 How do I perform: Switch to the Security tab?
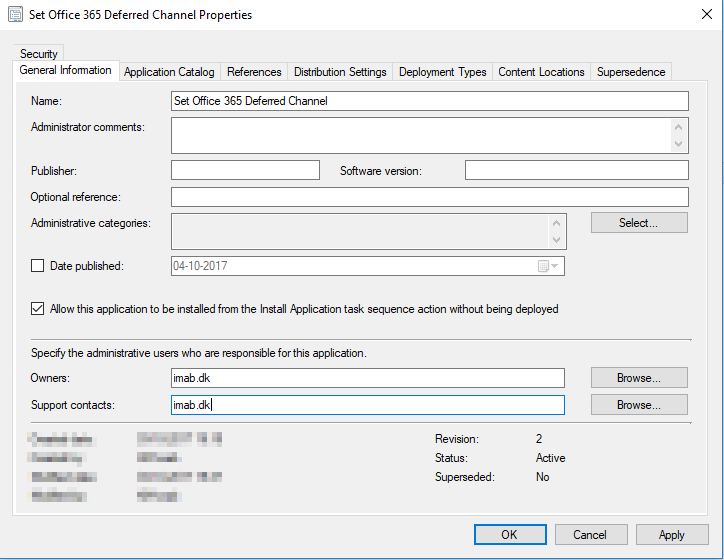coord(39,54)
